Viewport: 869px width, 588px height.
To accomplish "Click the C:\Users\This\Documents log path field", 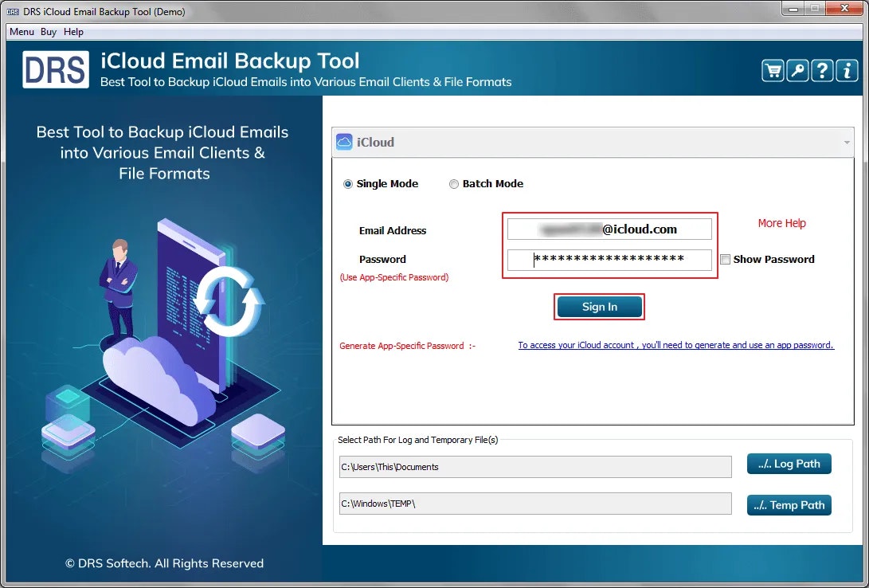I will (x=534, y=467).
